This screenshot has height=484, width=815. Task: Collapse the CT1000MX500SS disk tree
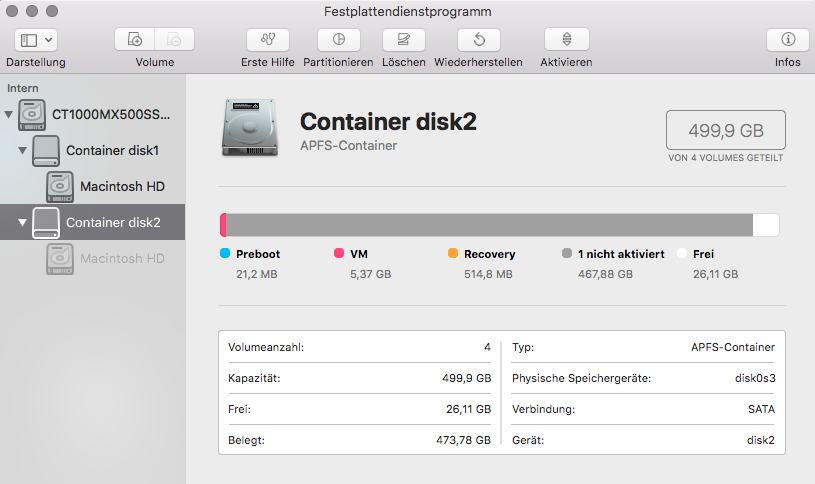(10, 115)
